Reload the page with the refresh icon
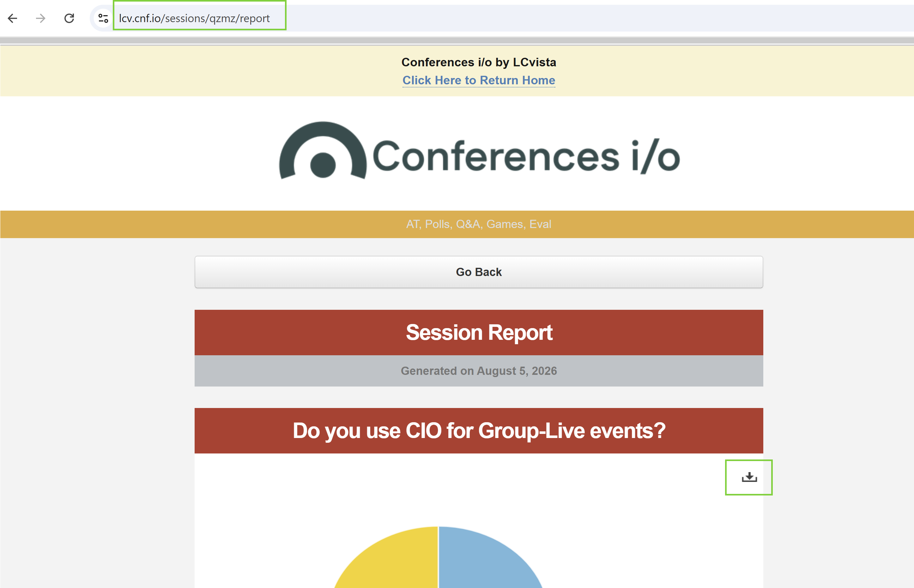Screen dimensions: 914x588 pyautogui.click(x=69, y=18)
